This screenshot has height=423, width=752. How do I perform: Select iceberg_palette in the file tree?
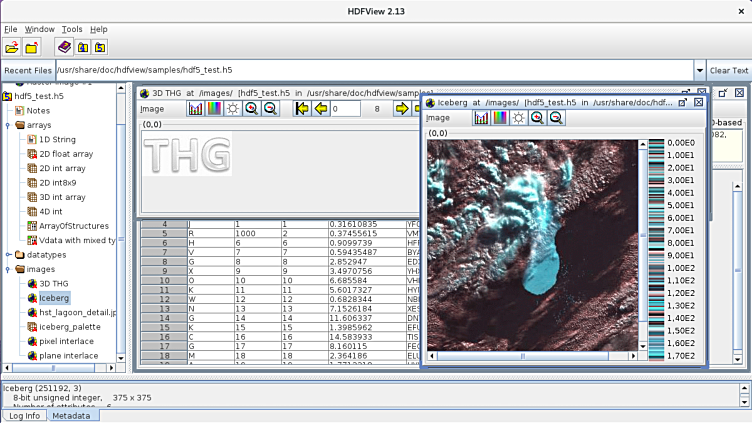(70, 327)
